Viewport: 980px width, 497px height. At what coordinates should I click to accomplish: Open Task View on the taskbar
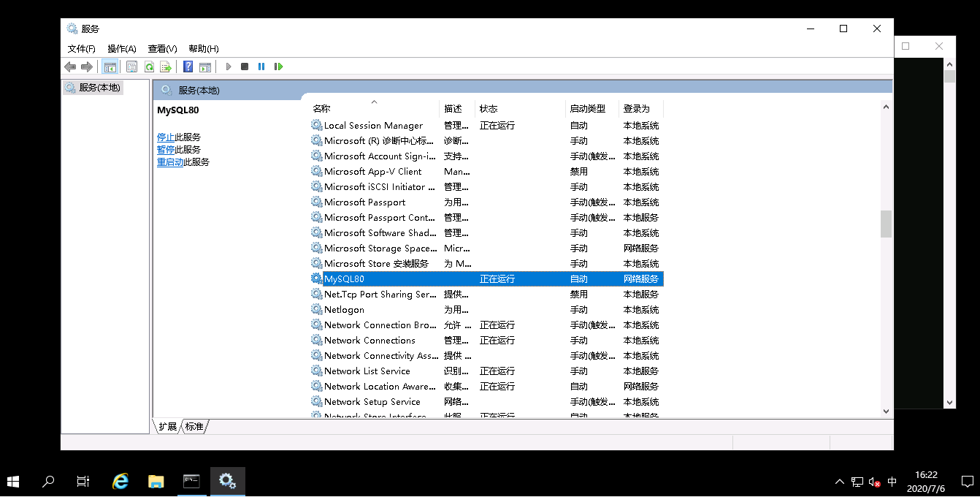(x=83, y=482)
